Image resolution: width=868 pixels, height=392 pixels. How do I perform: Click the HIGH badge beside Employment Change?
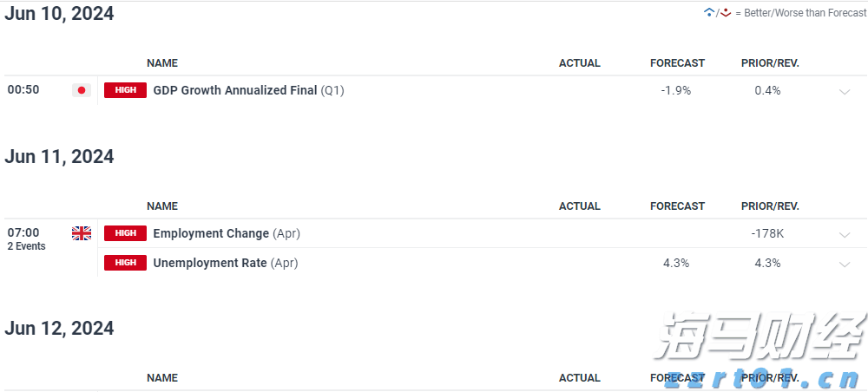[125, 233]
